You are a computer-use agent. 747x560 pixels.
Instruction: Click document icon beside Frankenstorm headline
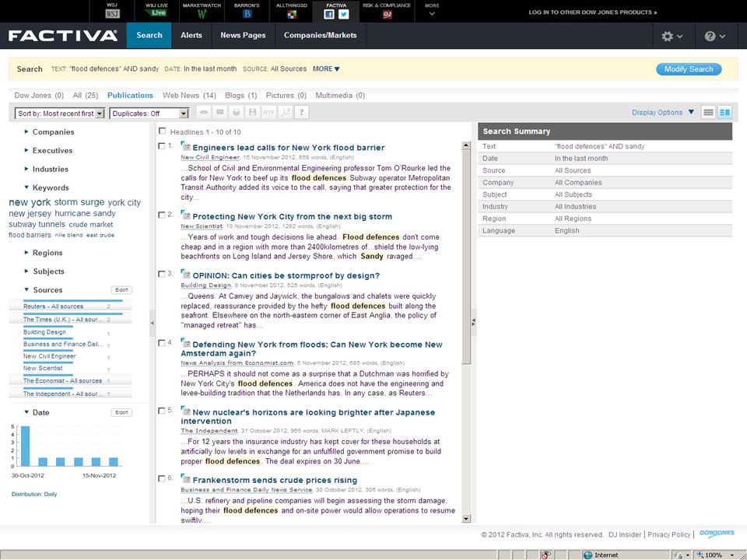tap(185, 479)
